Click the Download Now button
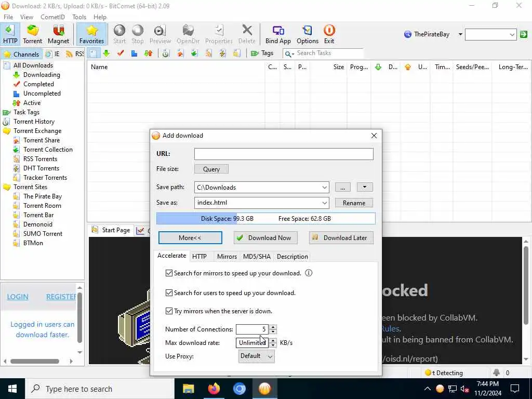532x399 pixels. [x=265, y=238]
